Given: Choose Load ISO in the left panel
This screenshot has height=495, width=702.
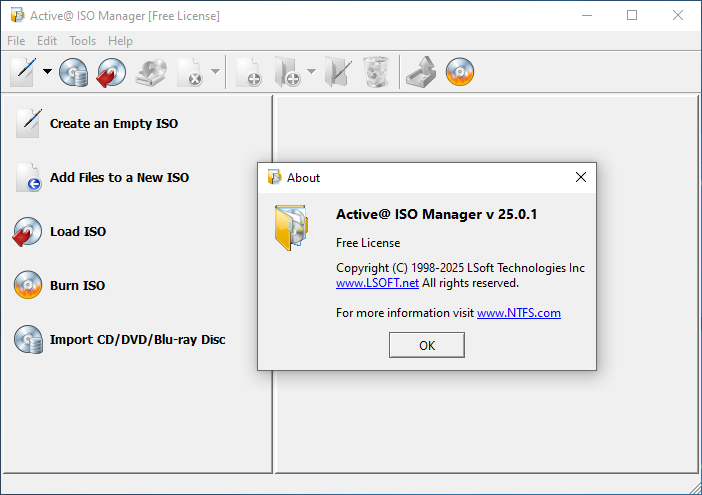Looking at the screenshot, I should pos(78,231).
